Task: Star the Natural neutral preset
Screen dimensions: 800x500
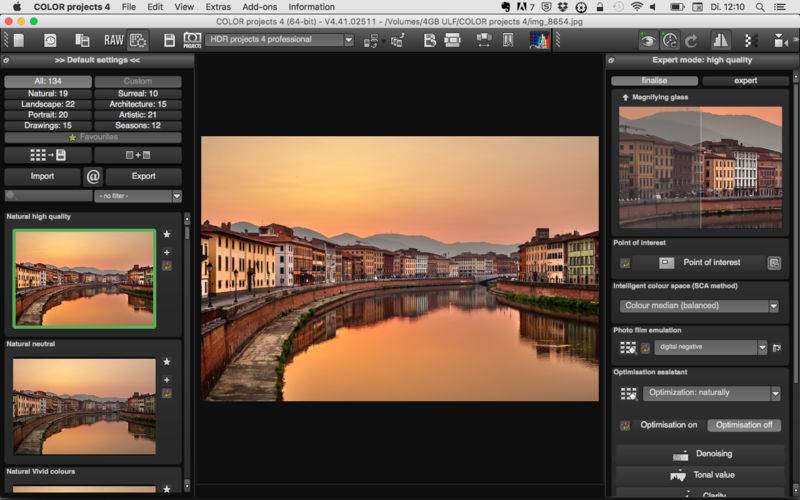Action: point(166,362)
